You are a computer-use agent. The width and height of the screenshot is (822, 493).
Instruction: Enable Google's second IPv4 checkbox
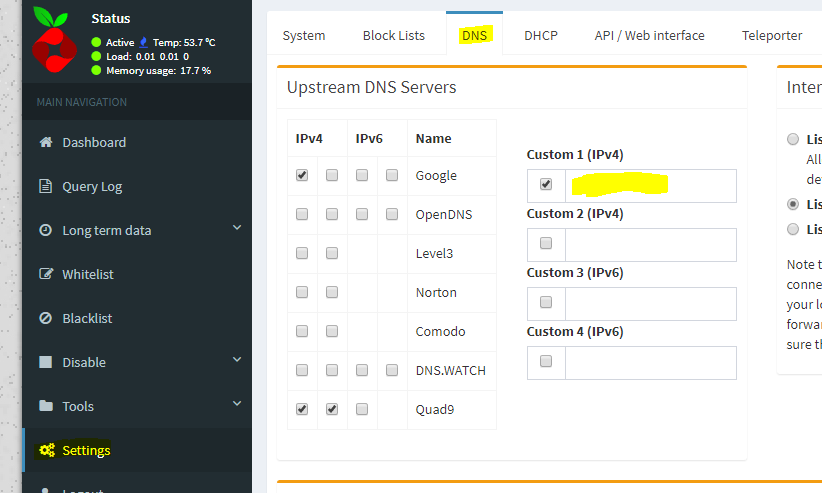[332, 175]
